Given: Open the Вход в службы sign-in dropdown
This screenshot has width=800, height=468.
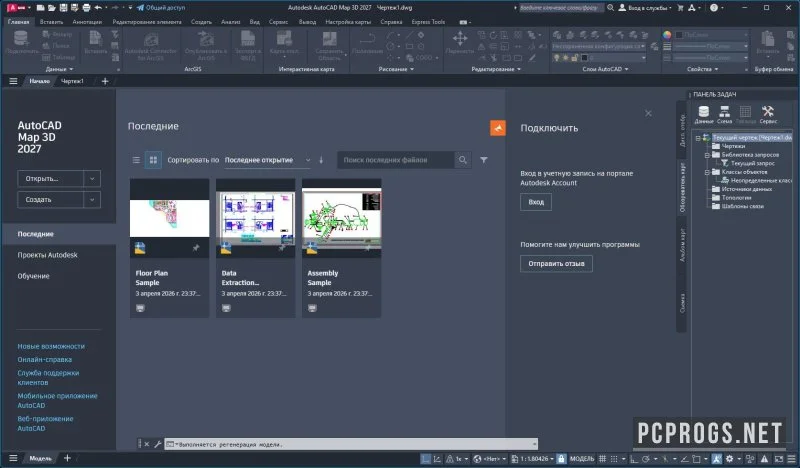Looking at the screenshot, I should coord(645,8).
